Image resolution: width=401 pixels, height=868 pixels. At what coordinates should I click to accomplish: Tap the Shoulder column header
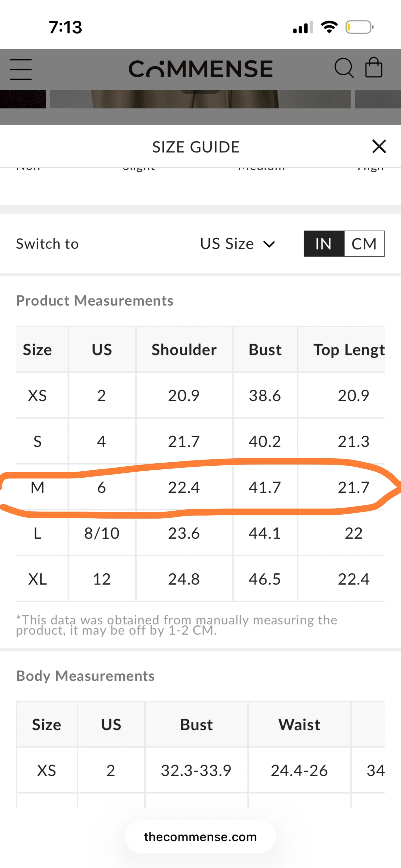[184, 349]
